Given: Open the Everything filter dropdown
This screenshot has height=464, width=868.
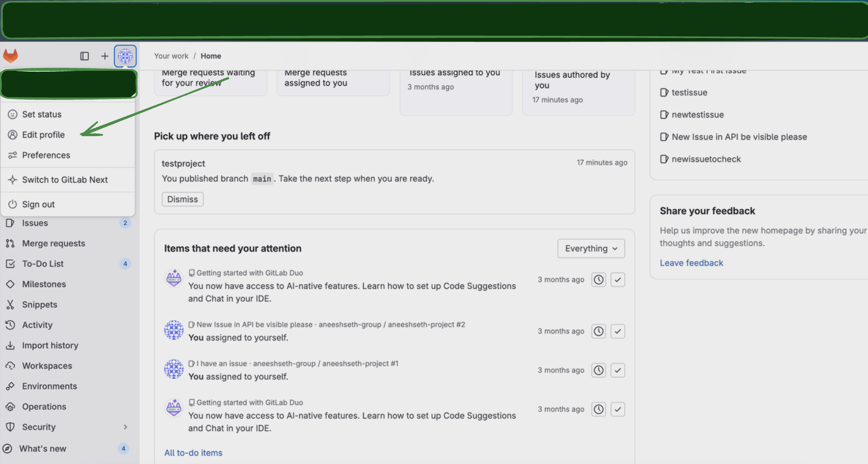Looking at the screenshot, I should tap(591, 249).
